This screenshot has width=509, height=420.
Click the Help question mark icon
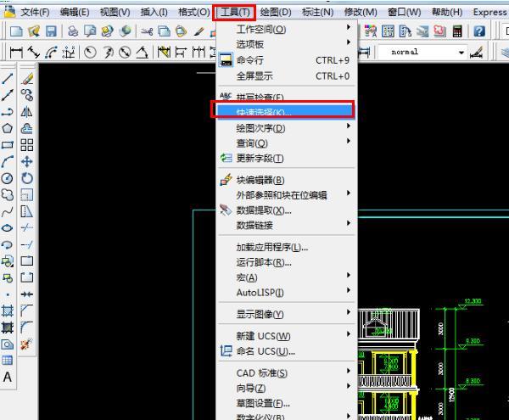pyautogui.click(x=479, y=31)
